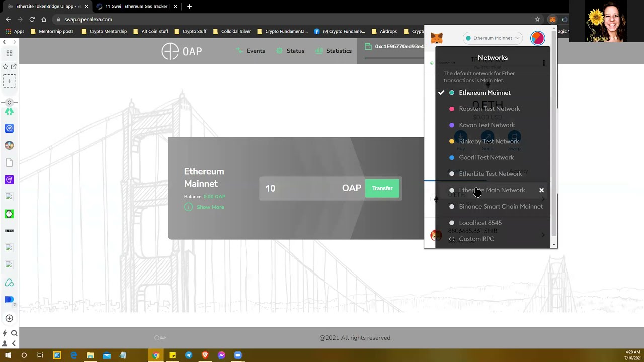This screenshot has width=644, height=362.
Task: Open Mail app from taskbar
Action: pyautogui.click(x=107, y=355)
